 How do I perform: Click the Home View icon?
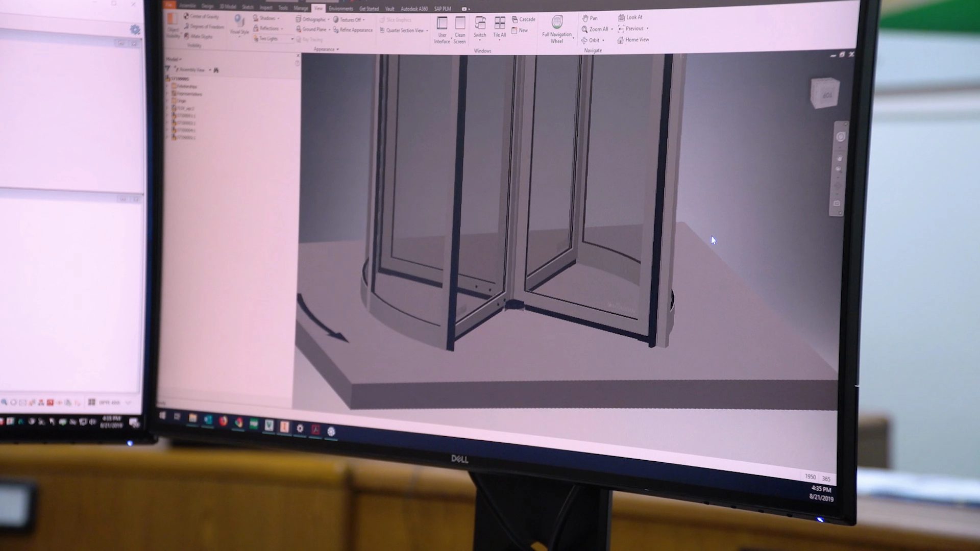tap(633, 40)
